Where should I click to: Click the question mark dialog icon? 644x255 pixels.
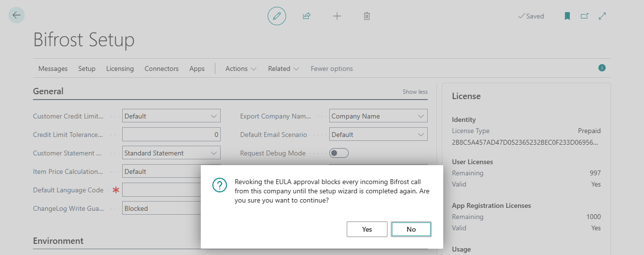click(x=220, y=185)
